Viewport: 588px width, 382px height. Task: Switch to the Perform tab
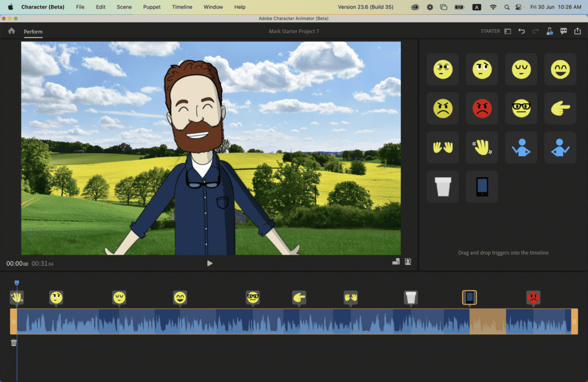click(x=33, y=32)
